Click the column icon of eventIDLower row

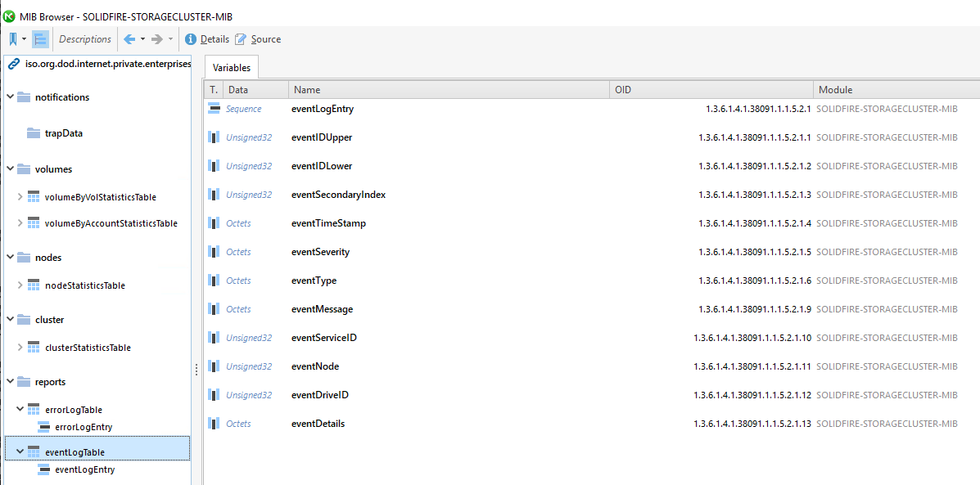tap(214, 166)
